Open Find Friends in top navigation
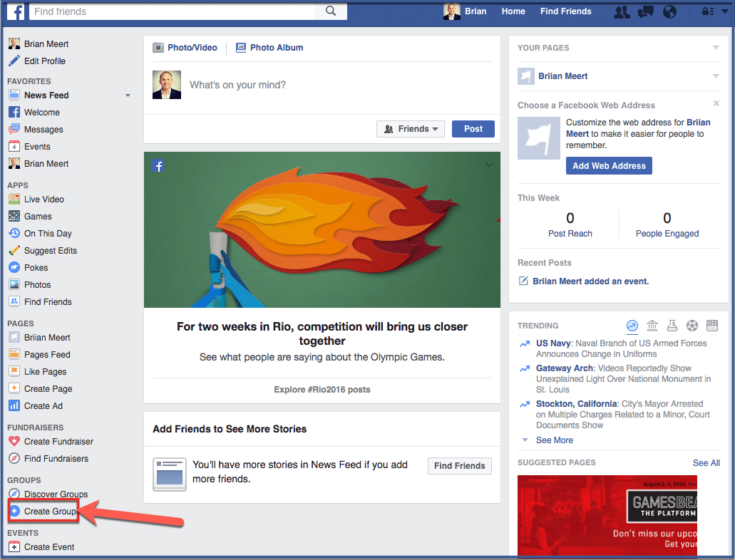The image size is (735, 560). (x=566, y=11)
